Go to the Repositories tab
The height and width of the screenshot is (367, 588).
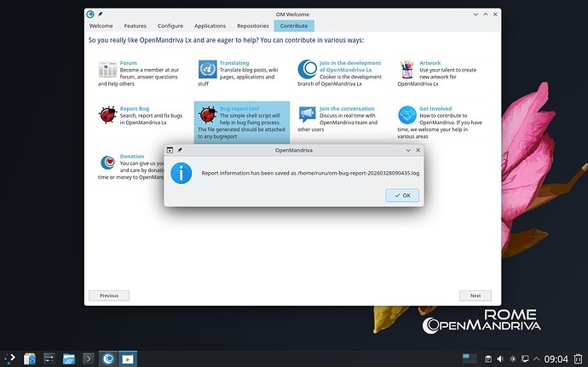(x=253, y=26)
